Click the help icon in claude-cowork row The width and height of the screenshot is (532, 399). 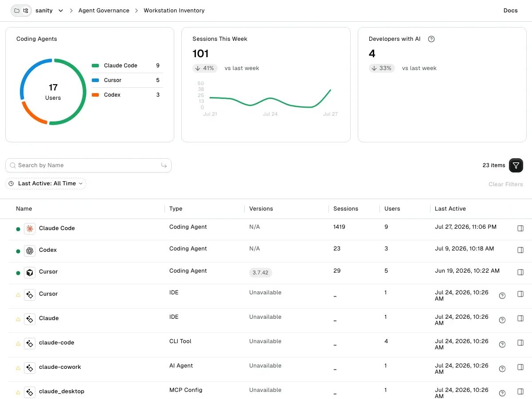click(502, 369)
